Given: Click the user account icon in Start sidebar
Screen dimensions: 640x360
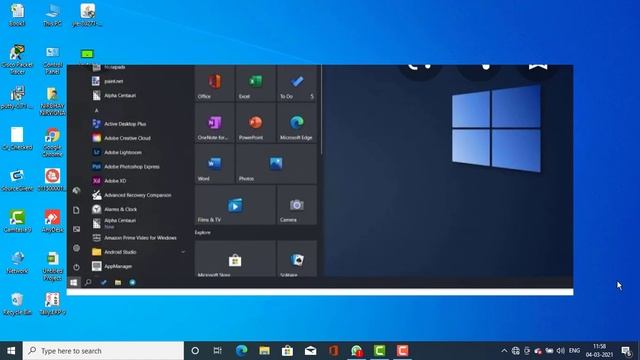Looking at the screenshot, I should click(76, 191).
